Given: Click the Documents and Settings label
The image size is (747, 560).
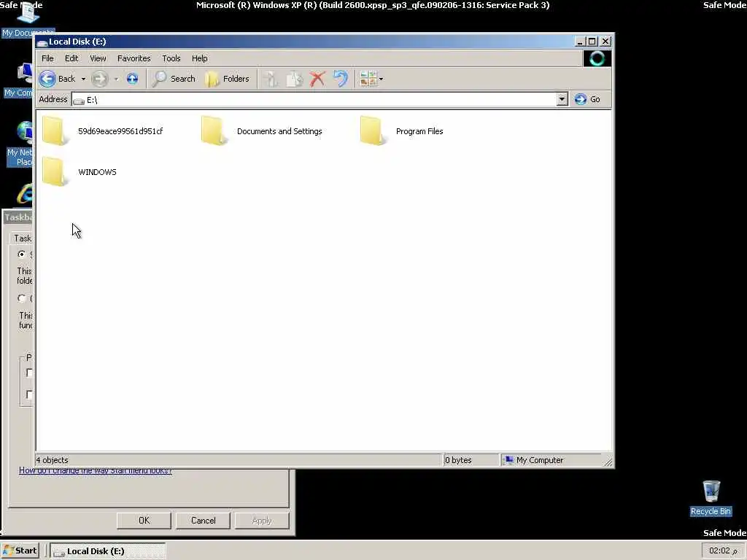Looking at the screenshot, I should point(279,131).
